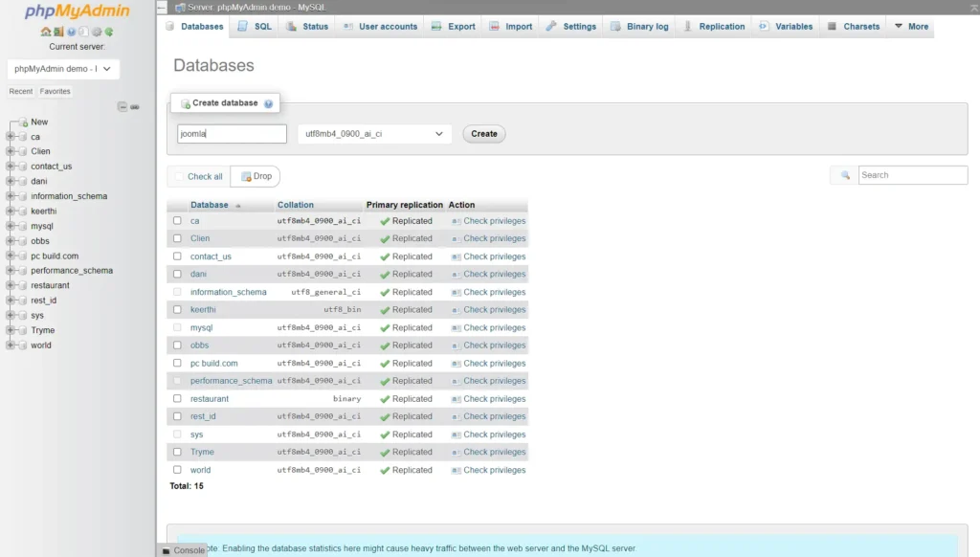Click the Create button
The height and width of the screenshot is (557, 980).
[483, 134]
